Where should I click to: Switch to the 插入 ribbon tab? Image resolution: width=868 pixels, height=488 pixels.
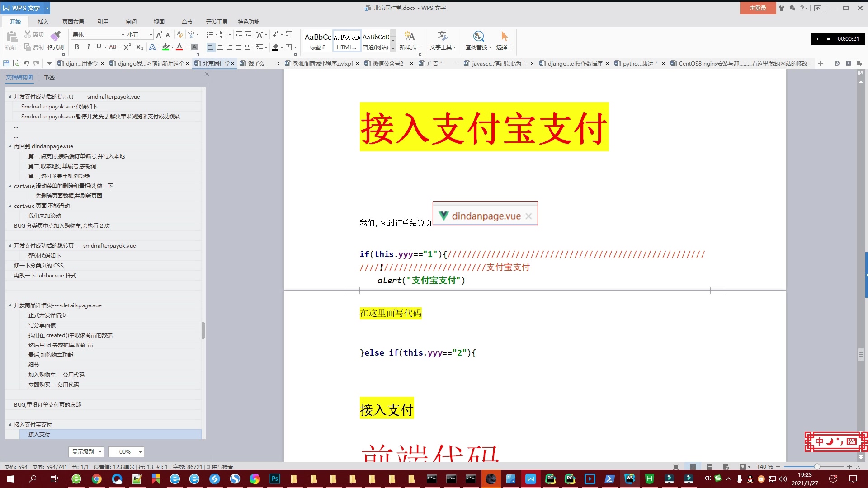(43, 21)
